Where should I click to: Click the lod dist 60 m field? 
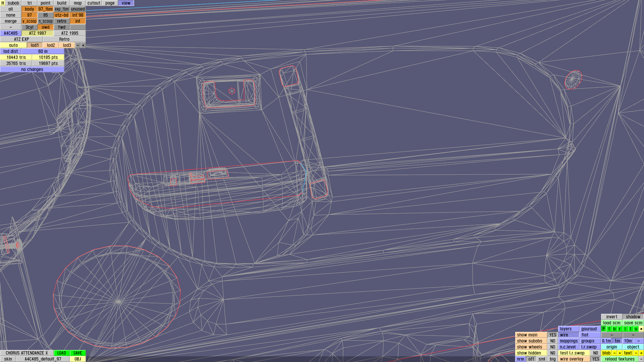pyautogui.click(x=43, y=51)
